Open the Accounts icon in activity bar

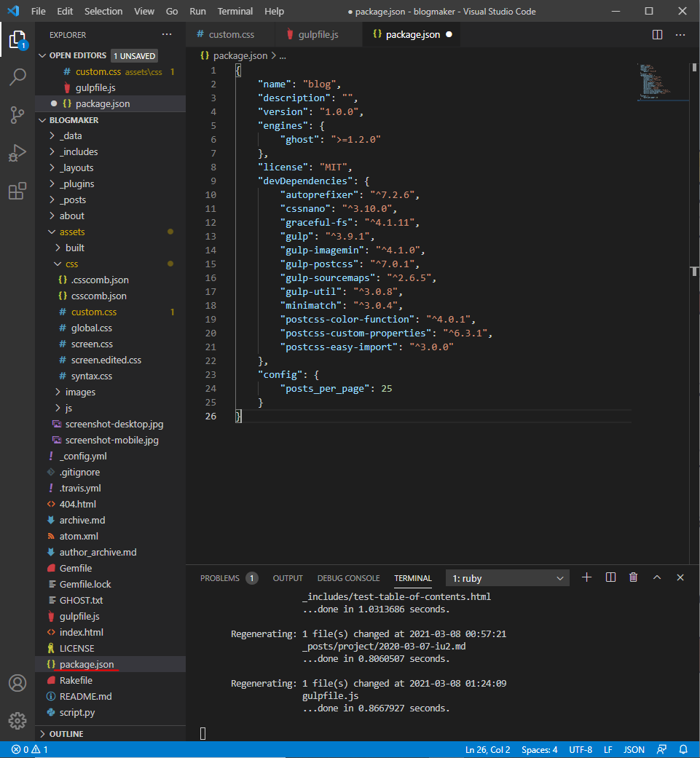pos(17,683)
